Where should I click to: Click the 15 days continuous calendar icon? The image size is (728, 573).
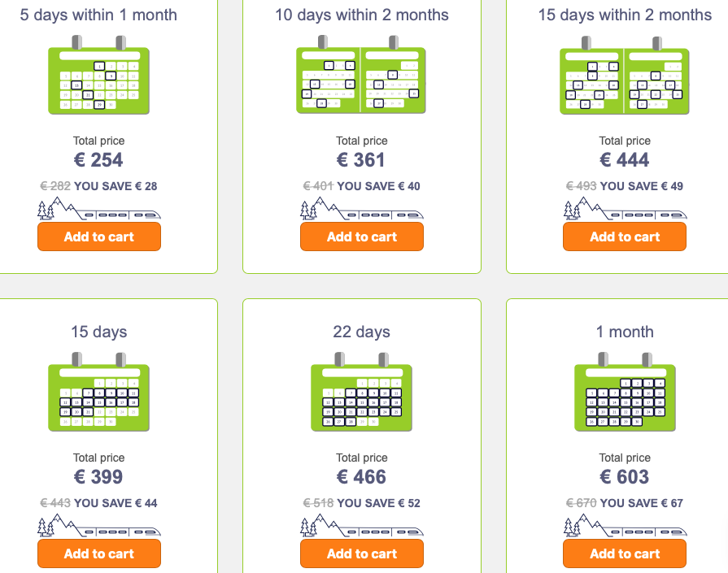click(99, 392)
